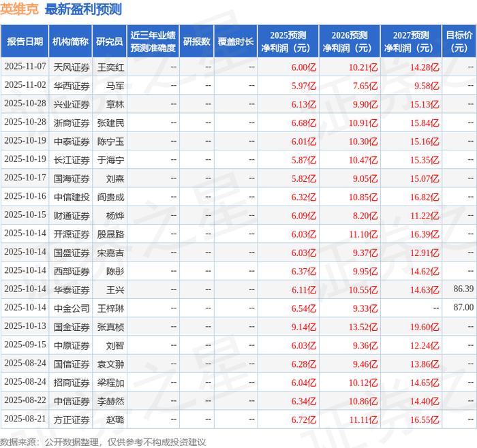Viewport: 477px width, 448px height.
Task: Select the 国信证券 institution cell
Action: [x=72, y=364]
